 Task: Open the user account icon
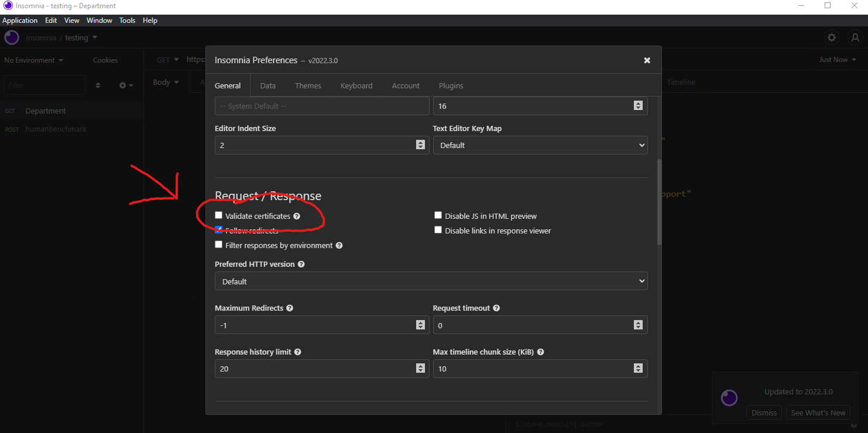854,37
